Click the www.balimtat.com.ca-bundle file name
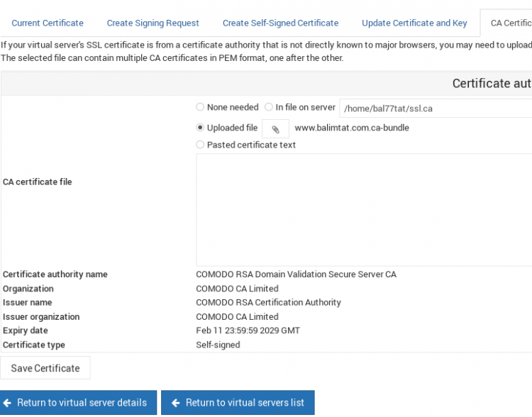The height and width of the screenshot is (417, 532). click(352, 128)
